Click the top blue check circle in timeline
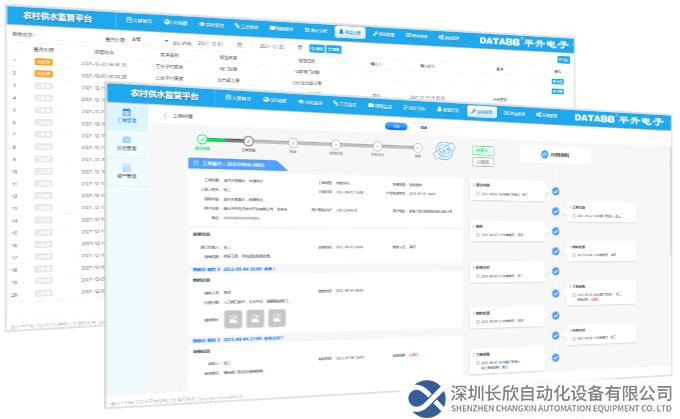 click(556, 190)
